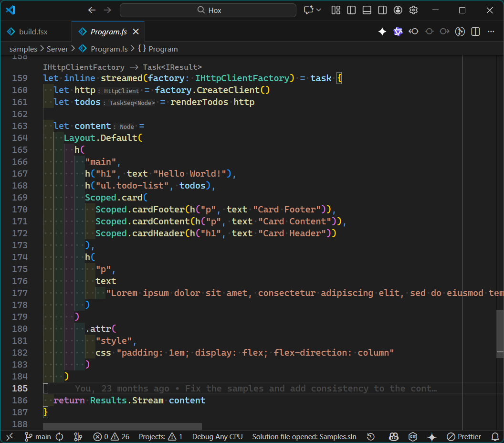Switch to the build.fsx tab
The height and width of the screenshot is (443, 504).
point(33,32)
